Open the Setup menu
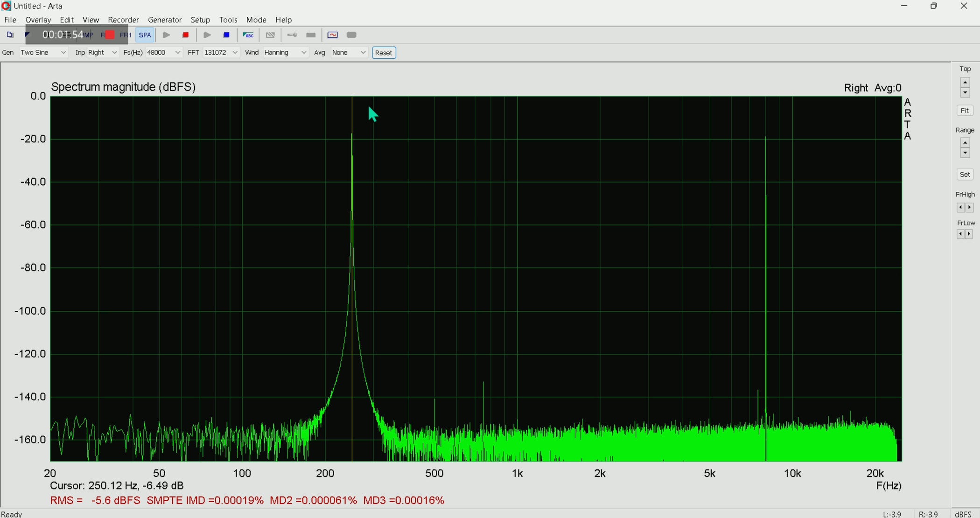 (x=200, y=20)
